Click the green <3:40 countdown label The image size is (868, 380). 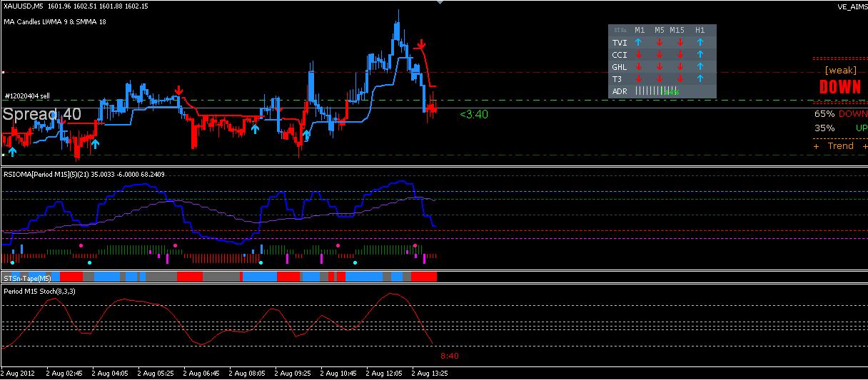tap(474, 114)
